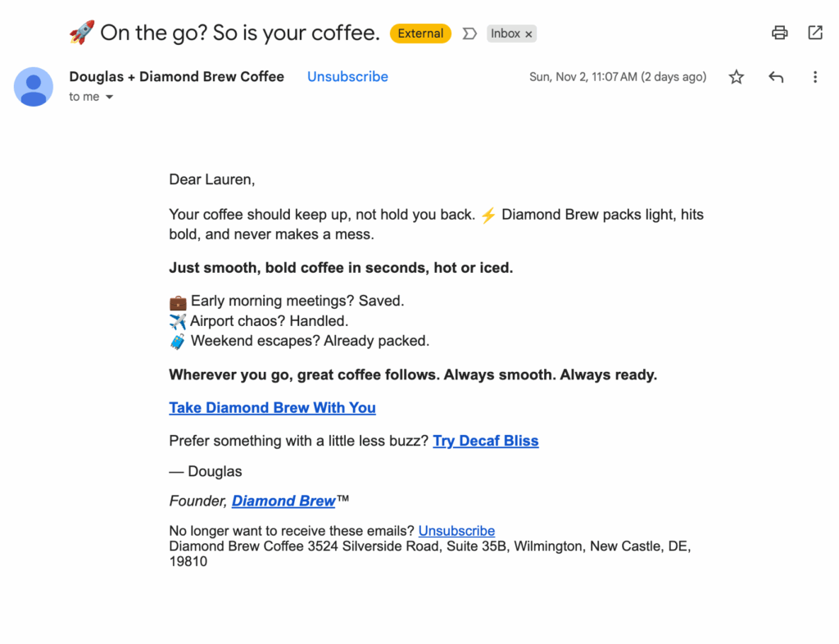
Task: Open the "Diamond Brew" founder link
Action: (x=283, y=501)
